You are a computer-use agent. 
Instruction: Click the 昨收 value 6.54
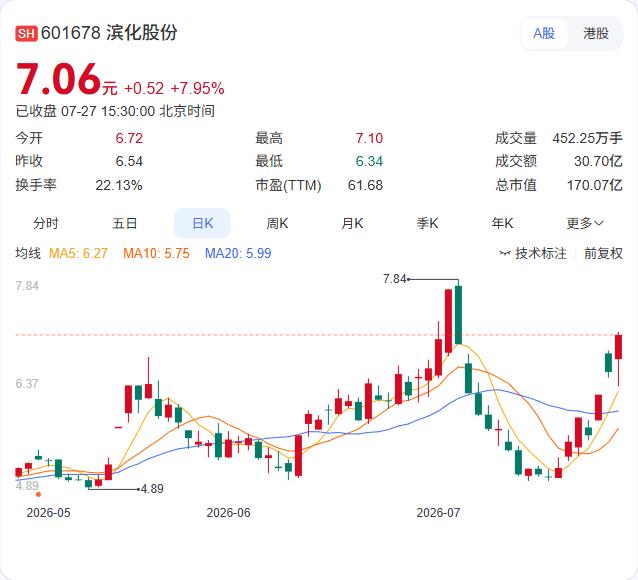(x=129, y=161)
